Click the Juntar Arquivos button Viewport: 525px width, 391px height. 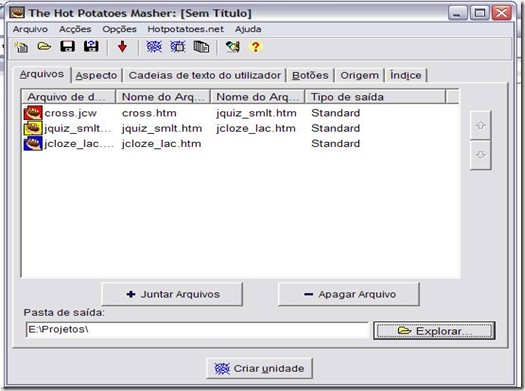(x=172, y=294)
